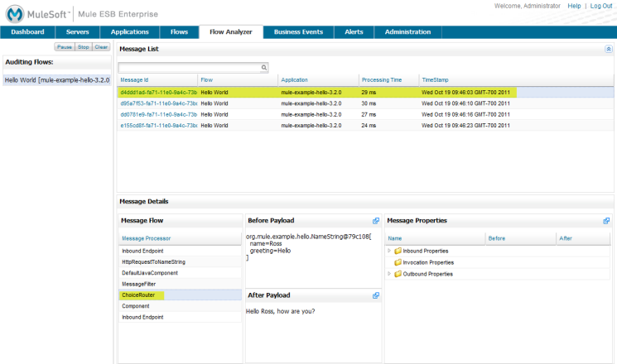Click the search magnifier icon in Message List
The width and height of the screenshot is (617, 364).
coord(264,68)
